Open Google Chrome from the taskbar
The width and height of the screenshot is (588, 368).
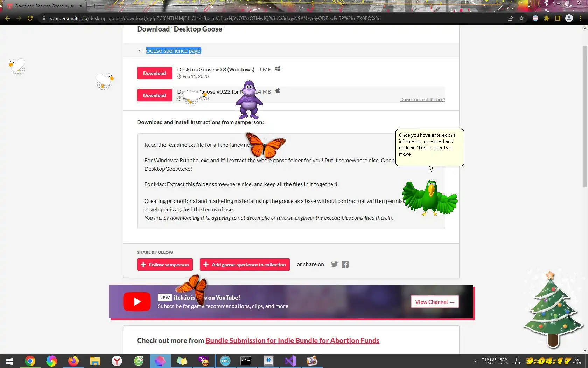coord(30,361)
